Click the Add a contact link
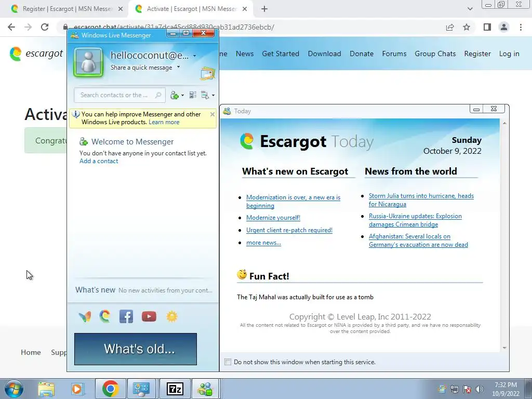532x399 pixels. pos(99,161)
